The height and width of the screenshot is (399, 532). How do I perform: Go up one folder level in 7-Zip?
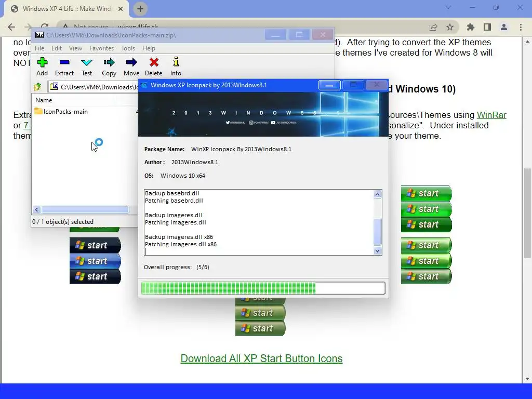[38, 87]
